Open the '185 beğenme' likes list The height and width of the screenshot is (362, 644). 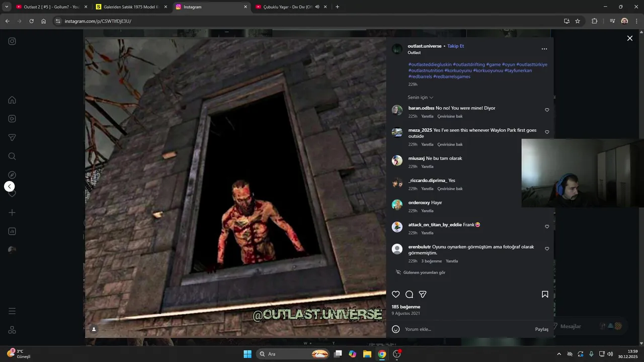406,307
